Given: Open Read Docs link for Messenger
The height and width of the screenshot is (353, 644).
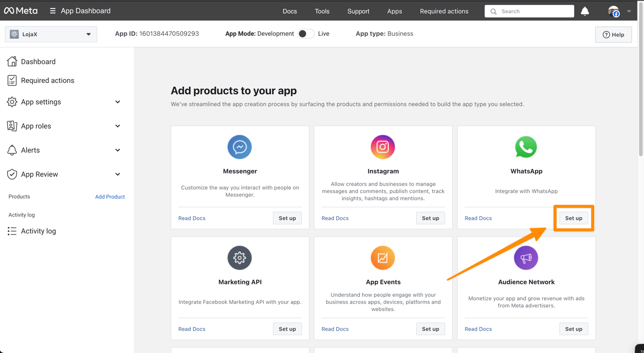Looking at the screenshot, I should click(192, 218).
